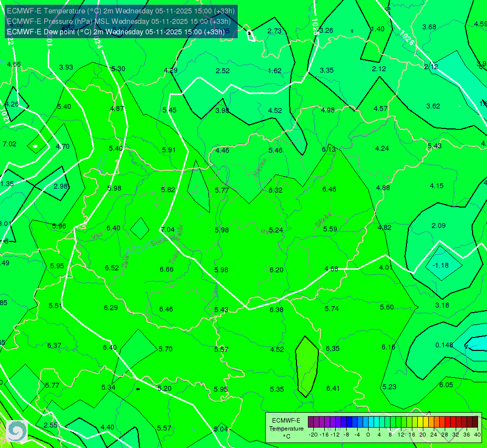The height and width of the screenshot is (448, 487).
Task: Click the swirl weather logo icon
Action: tap(17, 431)
